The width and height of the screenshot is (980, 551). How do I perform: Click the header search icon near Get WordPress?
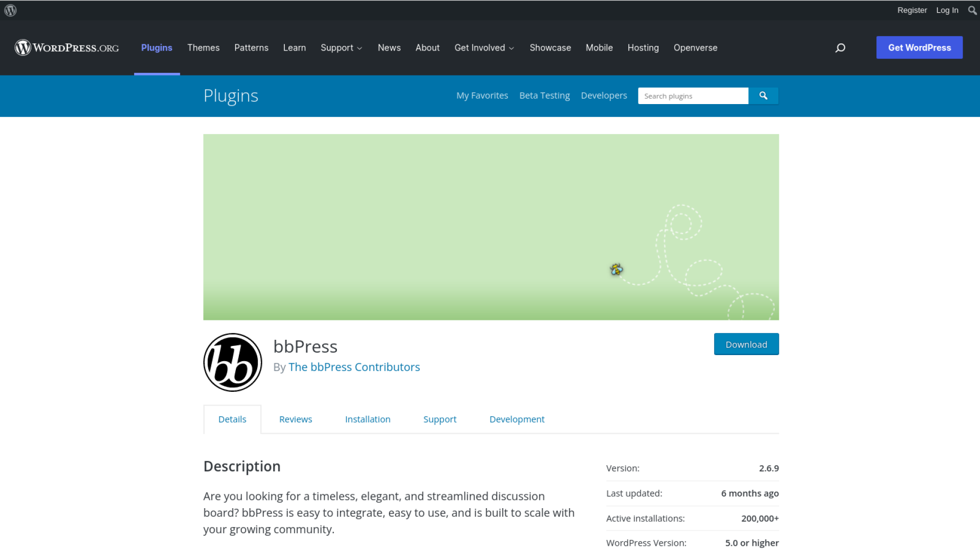tap(840, 48)
